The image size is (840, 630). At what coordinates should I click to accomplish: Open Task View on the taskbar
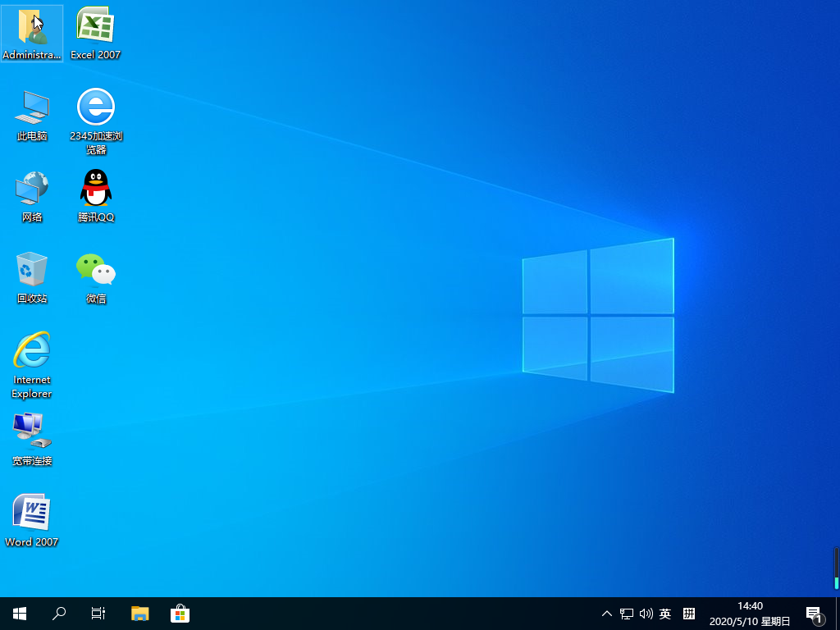[98, 614]
